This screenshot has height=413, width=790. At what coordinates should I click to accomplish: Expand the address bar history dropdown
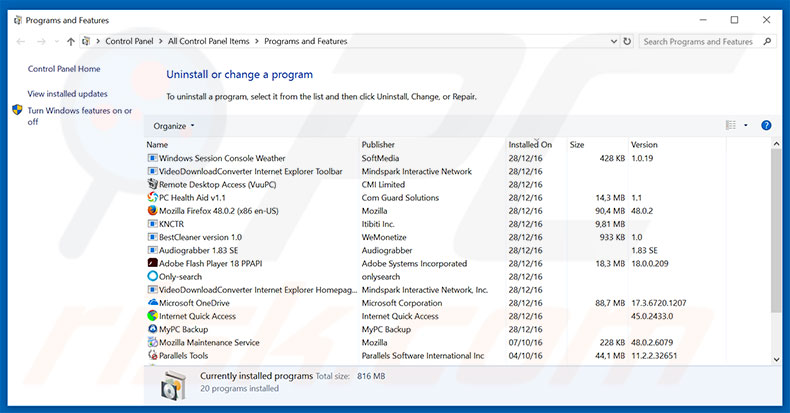click(613, 41)
